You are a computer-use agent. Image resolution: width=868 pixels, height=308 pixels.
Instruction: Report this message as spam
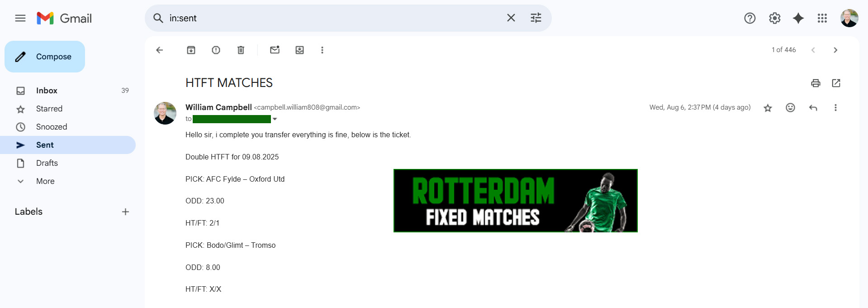[216, 50]
